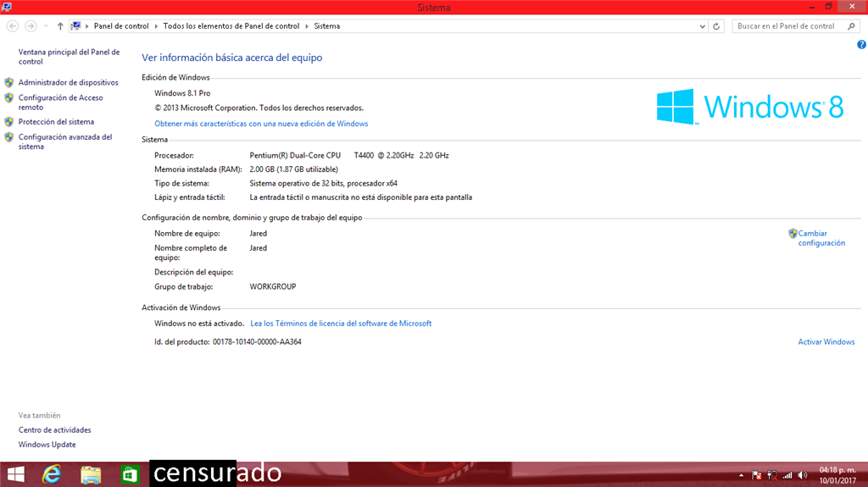The image size is (868, 487).
Task: Open 'Configuración avanzada del sistema'
Action: (64, 141)
